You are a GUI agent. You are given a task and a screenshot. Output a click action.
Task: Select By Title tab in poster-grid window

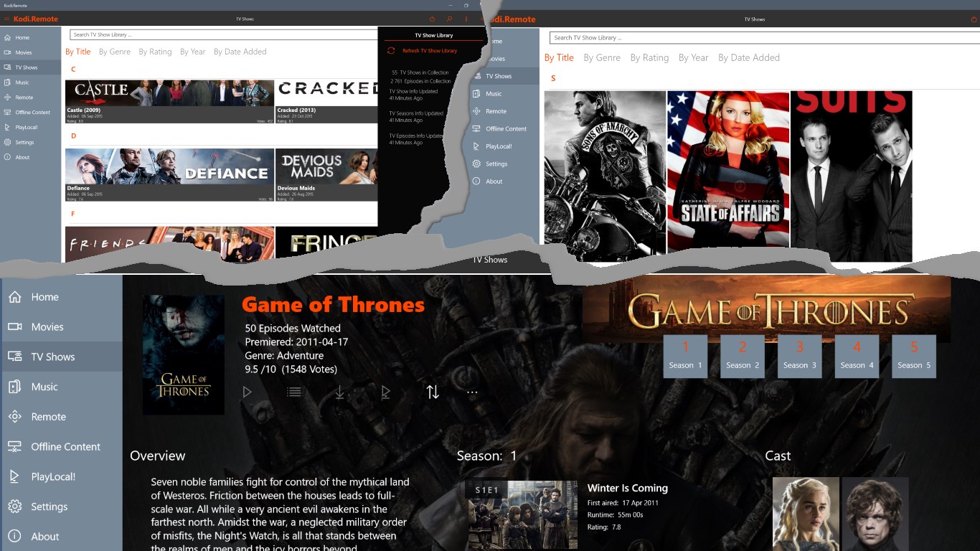[559, 57]
